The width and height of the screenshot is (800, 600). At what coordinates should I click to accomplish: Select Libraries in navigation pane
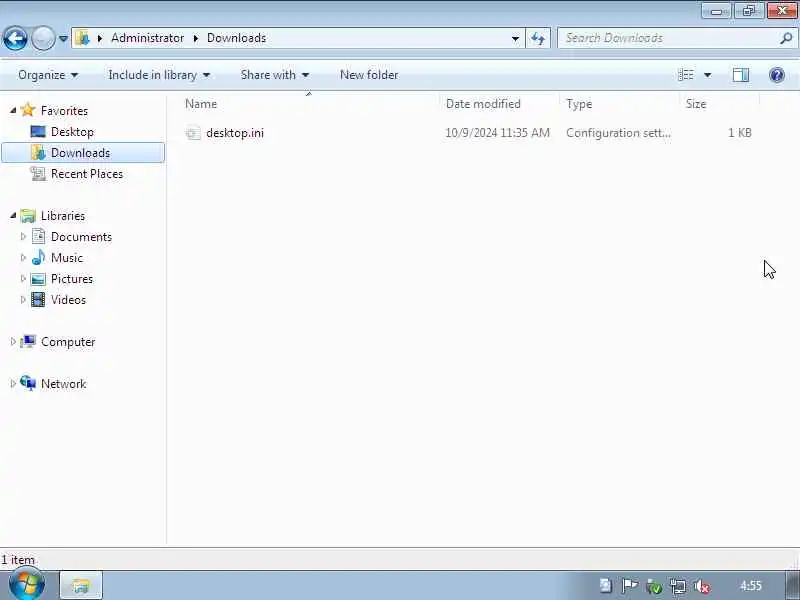(63, 216)
